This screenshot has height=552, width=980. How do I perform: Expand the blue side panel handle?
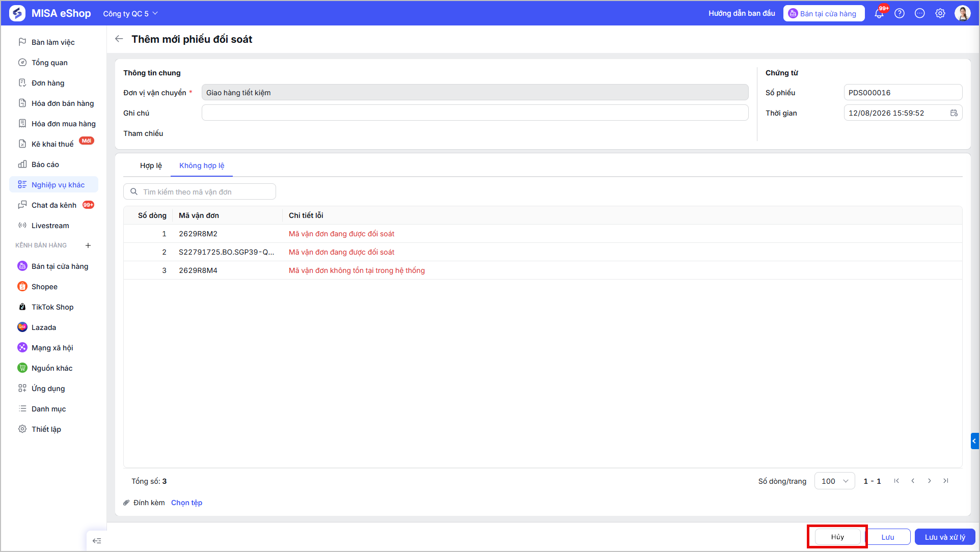click(x=974, y=441)
